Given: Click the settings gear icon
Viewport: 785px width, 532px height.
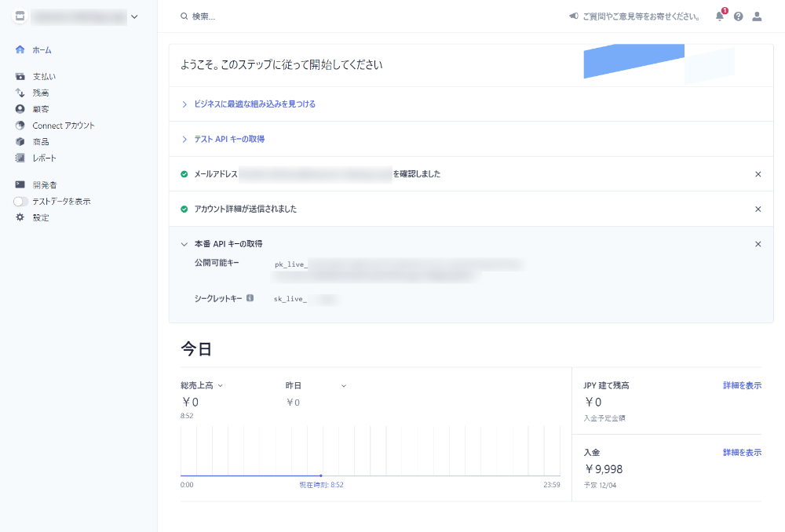Looking at the screenshot, I should [20, 217].
